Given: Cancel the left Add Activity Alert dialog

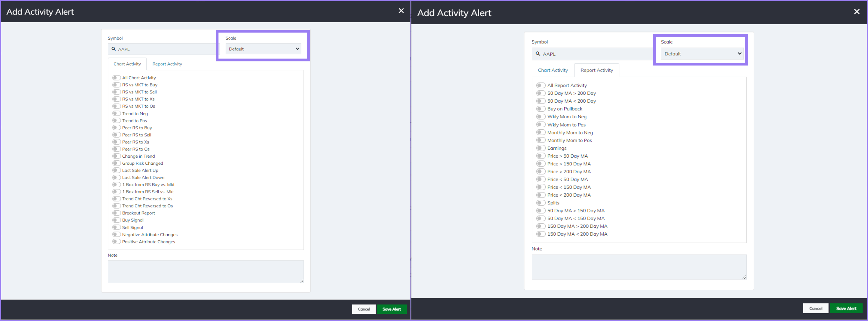Looking at the screenshot, I should (x=364, y=309).
